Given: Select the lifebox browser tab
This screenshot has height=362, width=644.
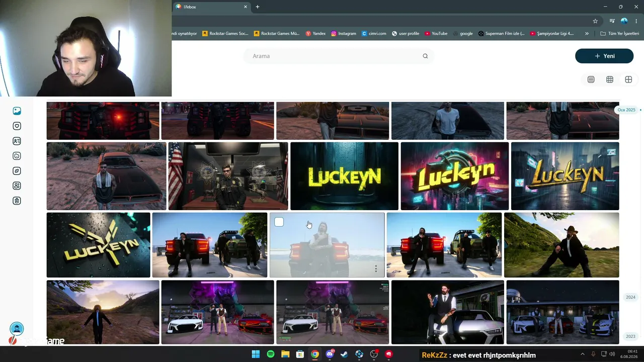Looking at the screenshot, I should tap(211, 7).
